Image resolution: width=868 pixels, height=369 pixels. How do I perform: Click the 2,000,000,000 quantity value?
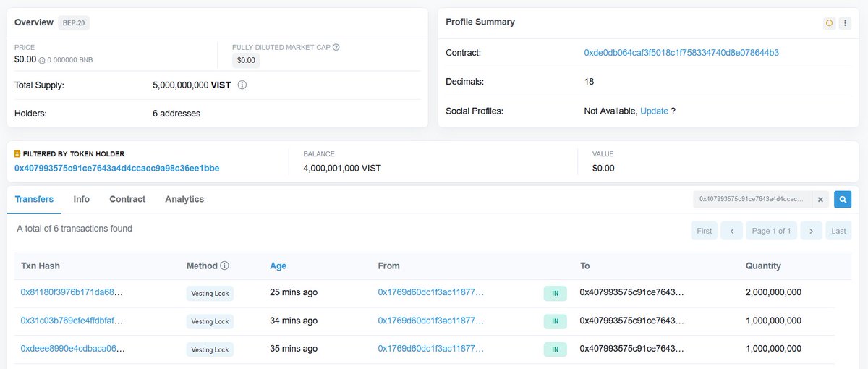coord(773,292)
